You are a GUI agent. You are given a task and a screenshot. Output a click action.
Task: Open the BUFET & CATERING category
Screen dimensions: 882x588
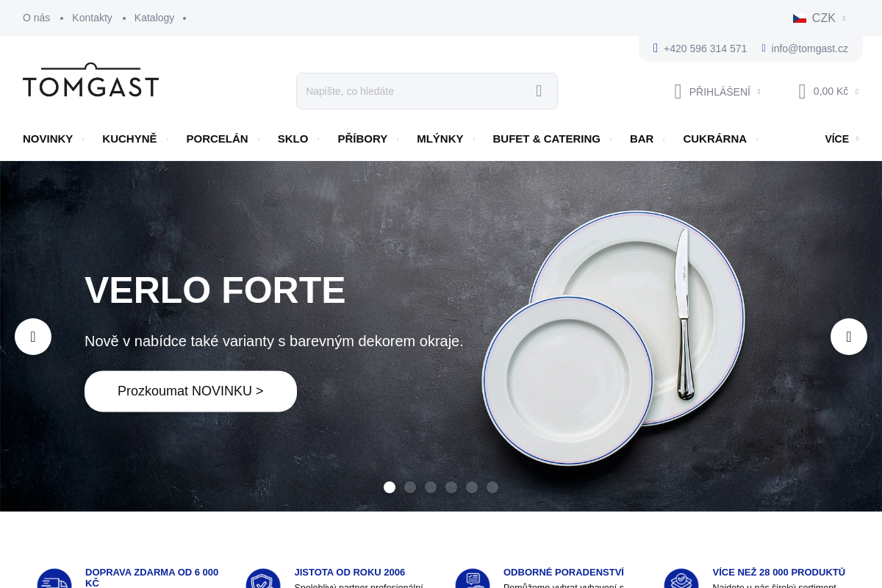tap(546, 139)
